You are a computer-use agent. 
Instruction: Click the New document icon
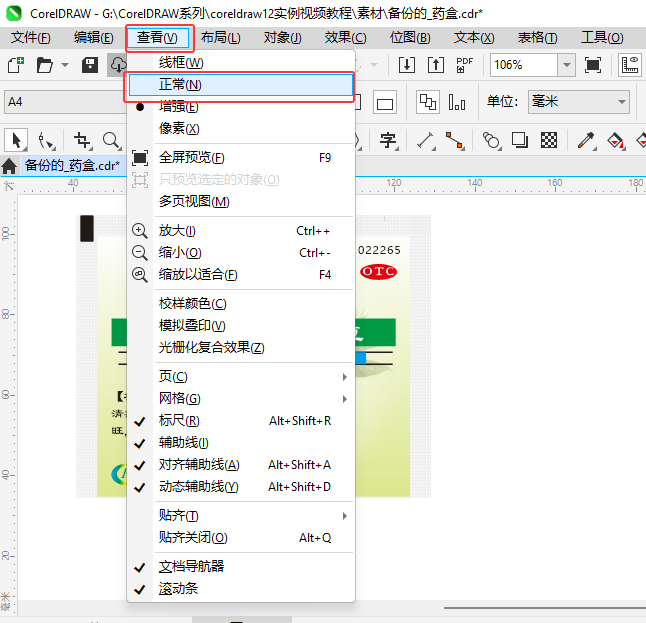(x=16, y=65)
